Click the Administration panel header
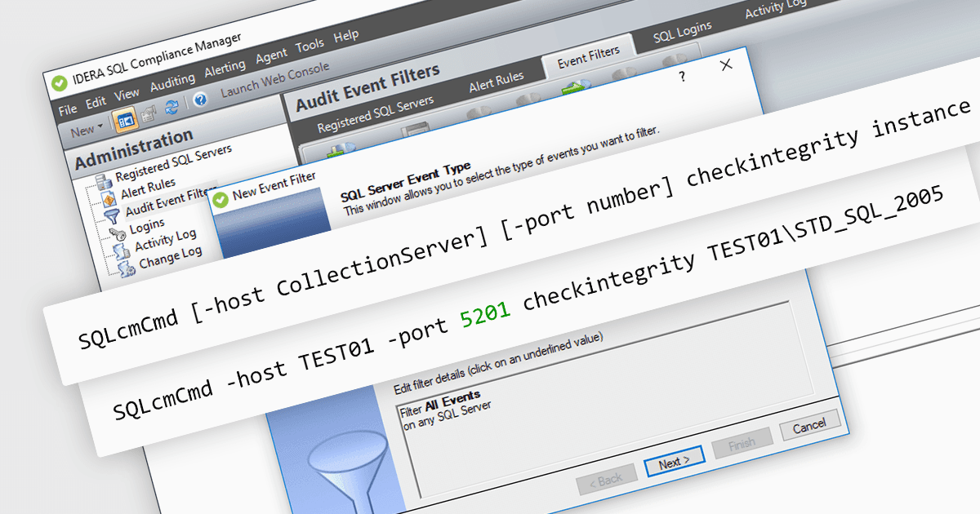Viewport: 980px width, 514px height. tap(135, 151)
